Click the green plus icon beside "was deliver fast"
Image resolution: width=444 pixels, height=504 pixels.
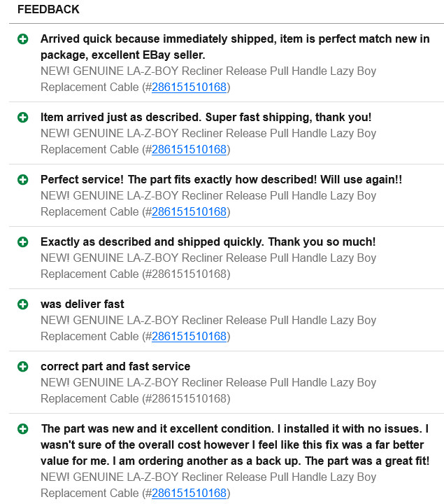[x=23, y=304]
